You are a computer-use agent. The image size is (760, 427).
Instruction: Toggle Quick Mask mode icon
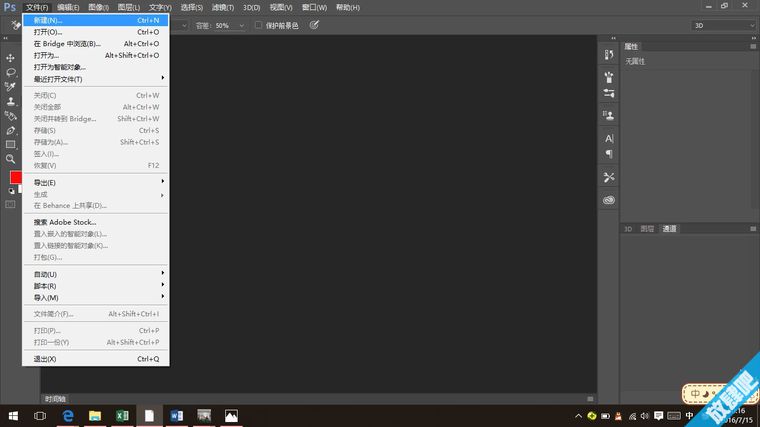[x=10, y=205]
